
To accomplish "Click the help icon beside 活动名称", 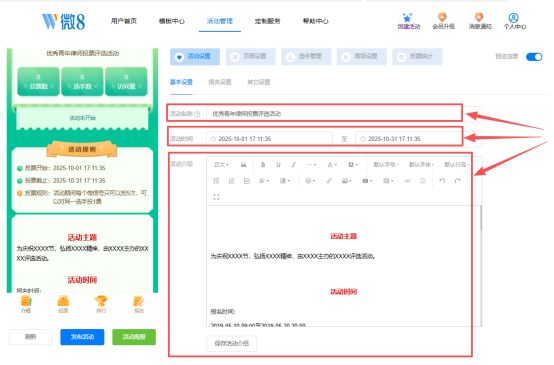I will pos(198,114).
